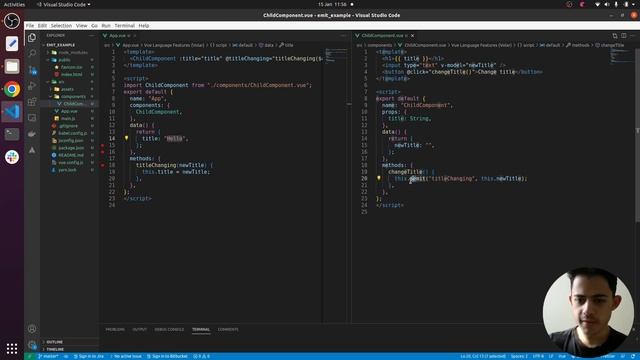Click the lightbulb on line 14
Image resolution: width=640 pixels, height=360 pixels.
pyautogui.click(x=127, y=138)
